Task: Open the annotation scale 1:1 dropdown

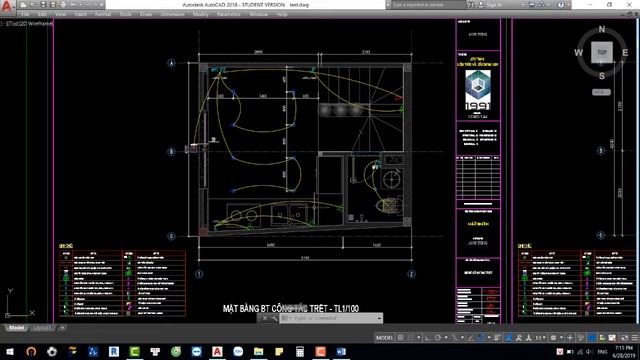Action: (x=540, y=338)
